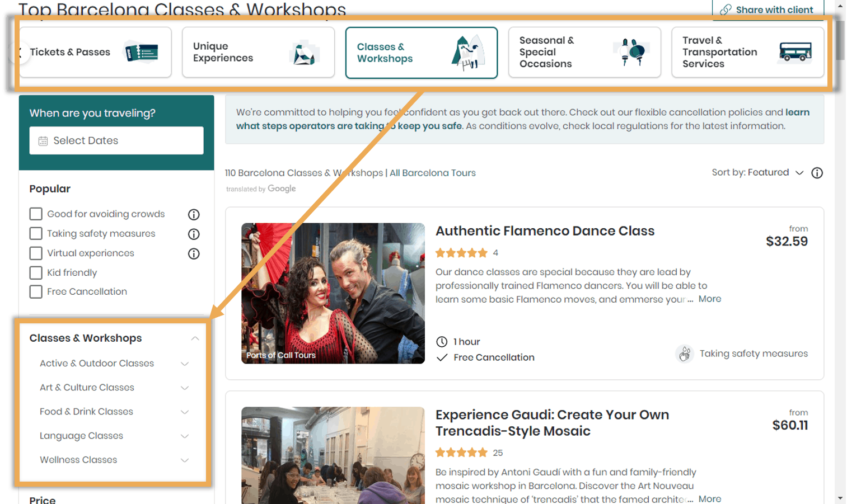
Task: Check Good for avoiding crowds
Action: pos(36,214)
